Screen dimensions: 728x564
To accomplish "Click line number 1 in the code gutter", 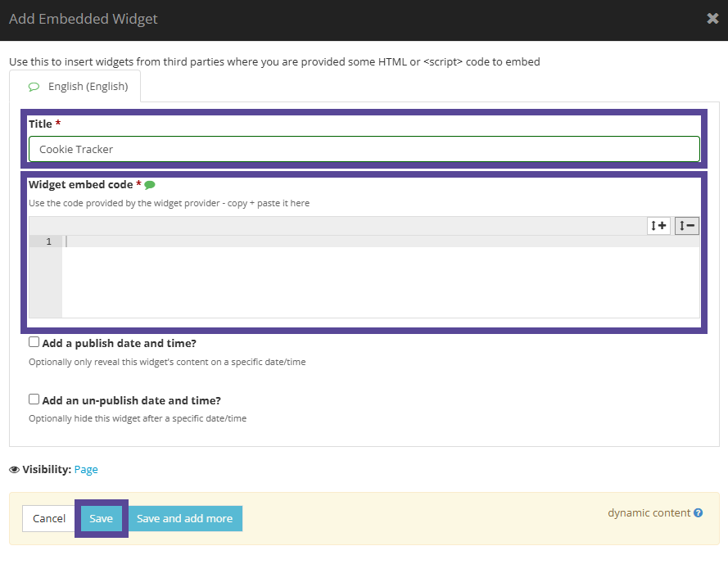I will tap(47, 241).
